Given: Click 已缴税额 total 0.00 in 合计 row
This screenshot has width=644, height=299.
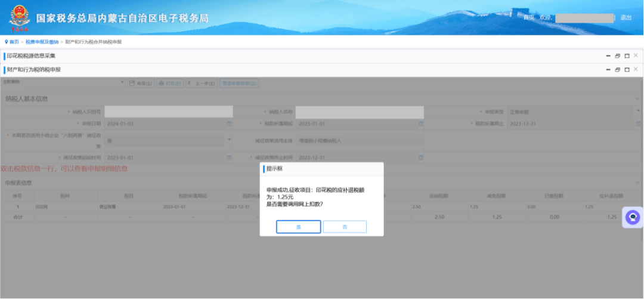Looking at the screenshot, I should 554,216.
